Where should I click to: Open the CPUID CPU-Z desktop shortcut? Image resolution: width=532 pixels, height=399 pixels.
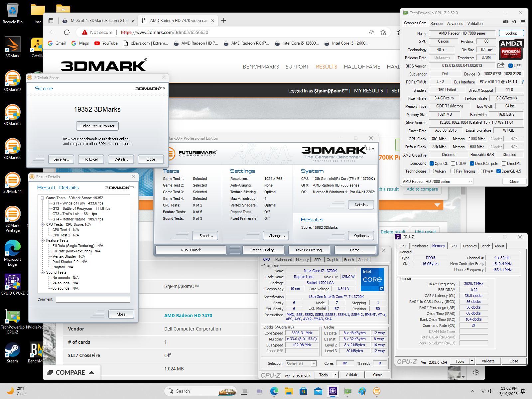coord(13,285)
